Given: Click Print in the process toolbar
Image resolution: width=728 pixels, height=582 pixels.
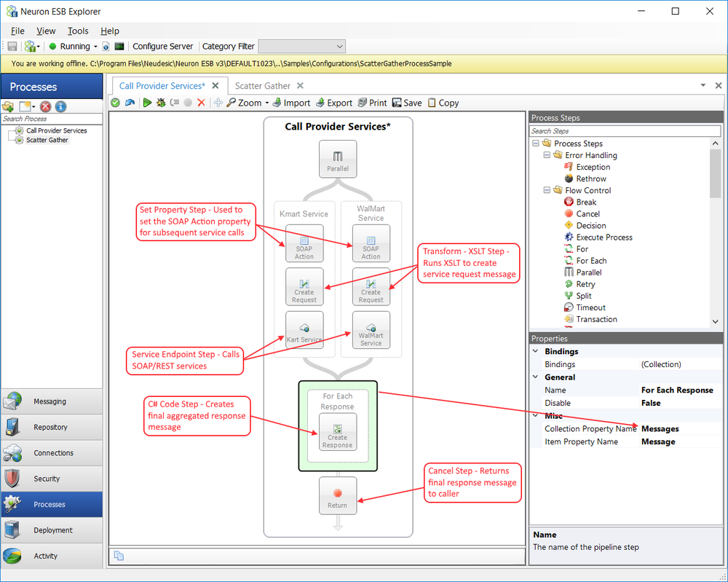Looking at the screenshot, I should [x=372, y=103].
